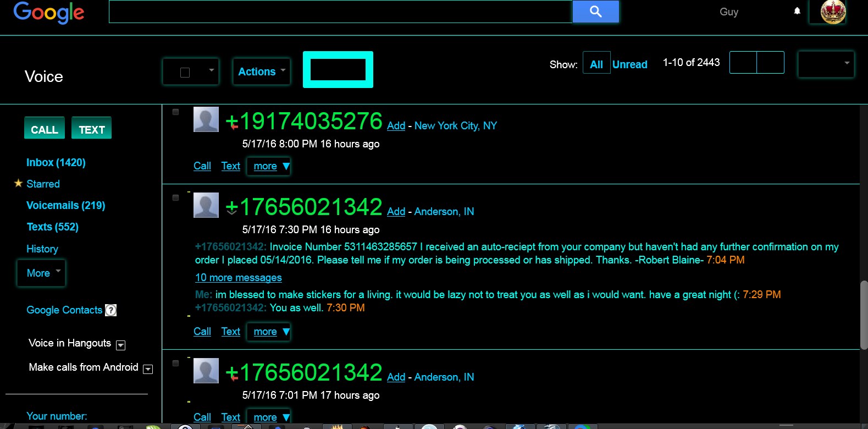Screen dimensions: 868x429
Task: Click the vertical scrollbar thumb
Action: tap(864, 315)
